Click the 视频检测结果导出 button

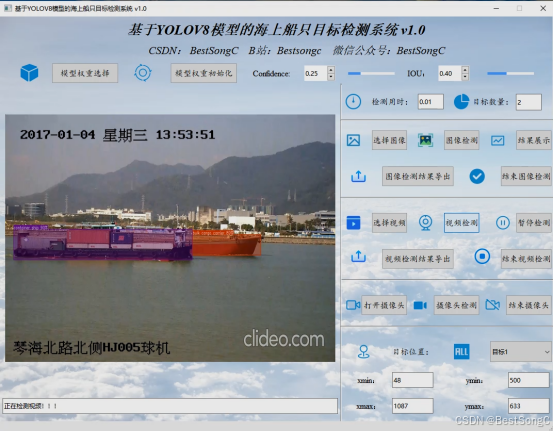(x=418, y=259)
